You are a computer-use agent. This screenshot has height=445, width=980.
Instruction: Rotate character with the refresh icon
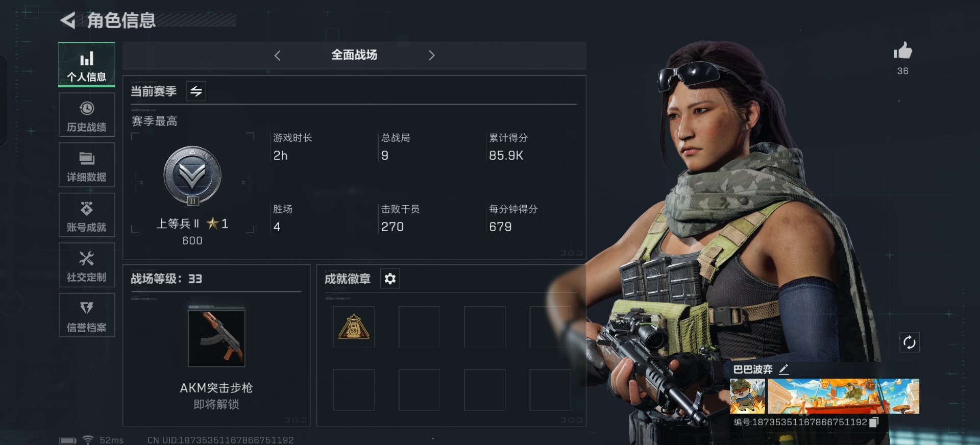pyautogui.click(x=909, y=342)
